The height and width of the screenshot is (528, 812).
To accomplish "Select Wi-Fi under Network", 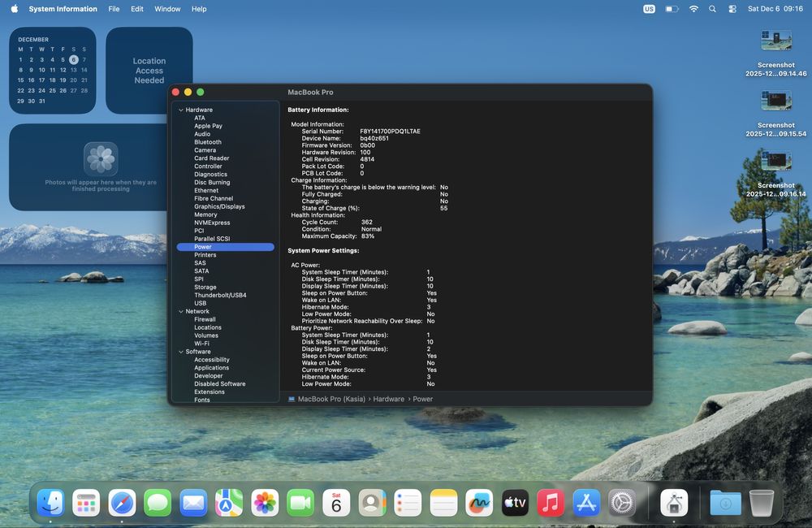I will (x=201, y=344).
